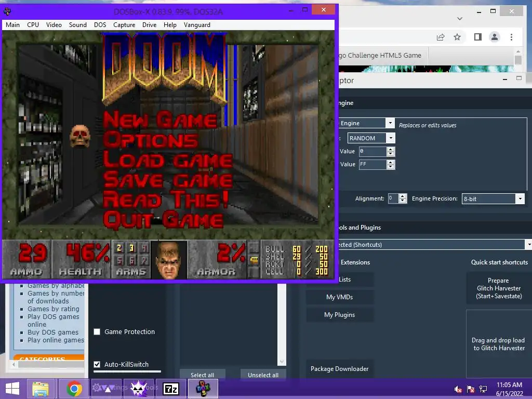The height and width of the screenshot is (399, 532).
Task: Open the Sound menu in DOSBox-X
Action: pyautogui.click(x=78, y=25)
